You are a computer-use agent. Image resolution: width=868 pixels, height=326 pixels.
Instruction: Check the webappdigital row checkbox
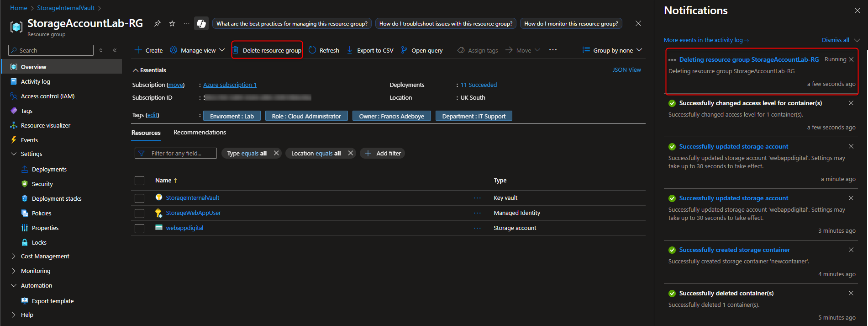[x=140, y=228]
